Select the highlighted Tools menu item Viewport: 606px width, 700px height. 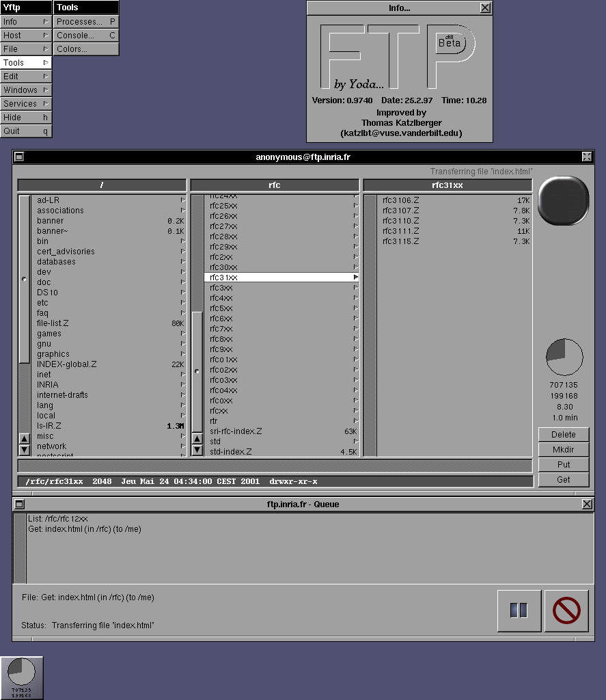click(x=26, y=62)
